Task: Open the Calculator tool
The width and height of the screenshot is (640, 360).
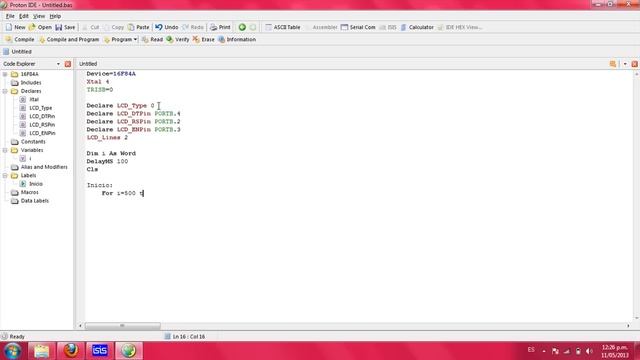Action: click(417, 27)
